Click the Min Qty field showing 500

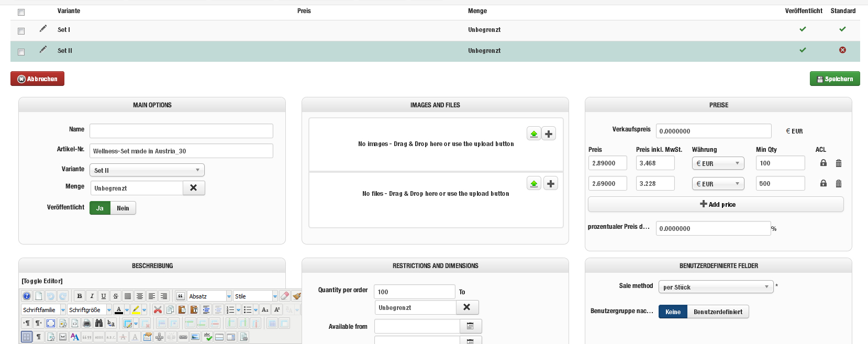click(780, 183)
